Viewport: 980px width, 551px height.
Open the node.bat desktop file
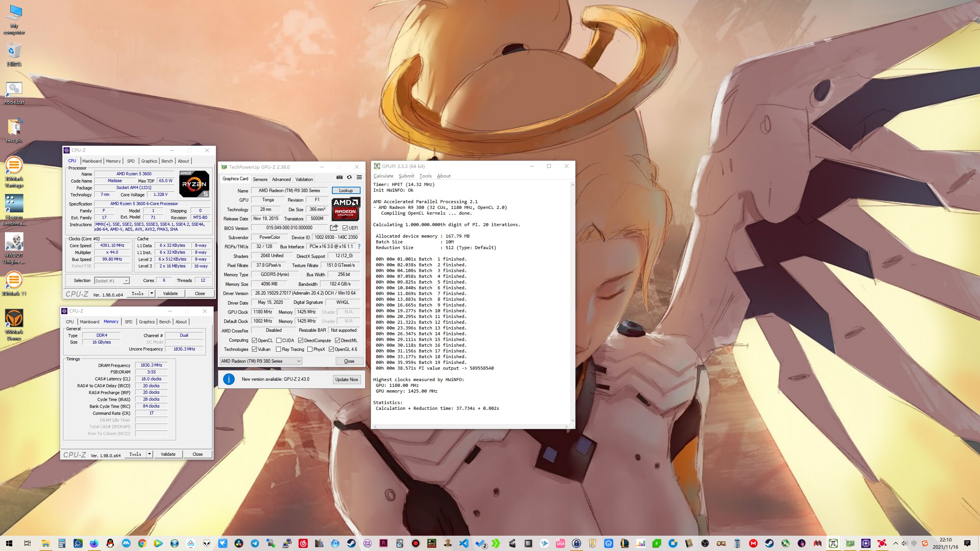(14, 93)
